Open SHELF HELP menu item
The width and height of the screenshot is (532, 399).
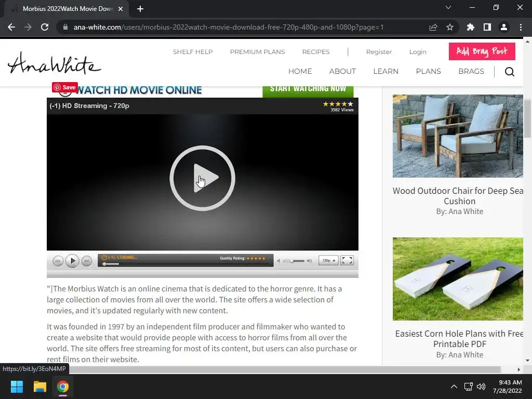click(193, 52)
